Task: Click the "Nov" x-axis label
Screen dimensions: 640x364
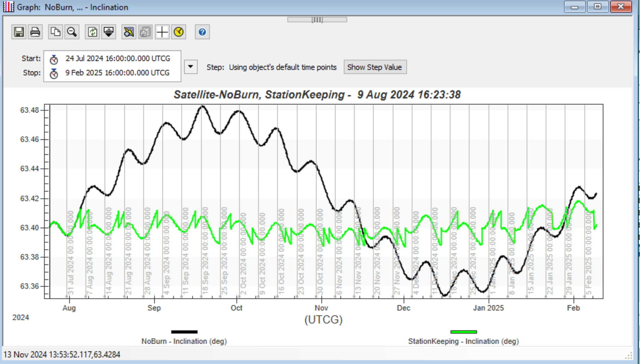Action: pyautogui.click(x=321, y=308)
